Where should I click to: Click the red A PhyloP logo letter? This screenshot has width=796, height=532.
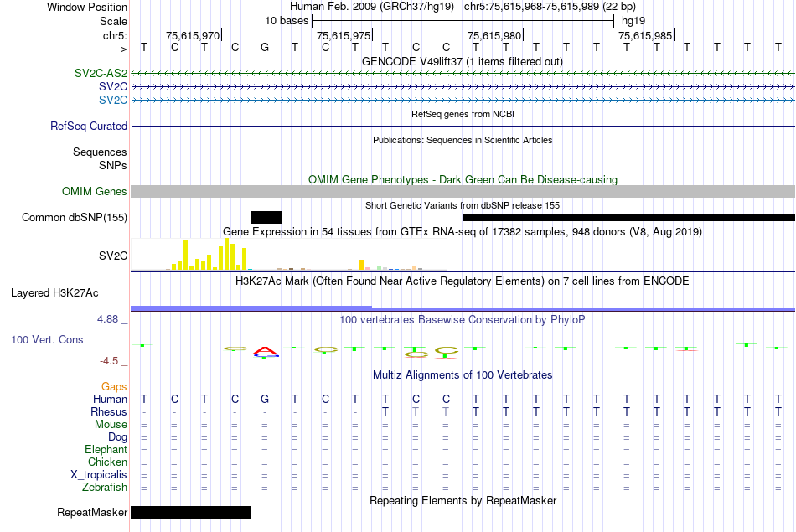266,351
